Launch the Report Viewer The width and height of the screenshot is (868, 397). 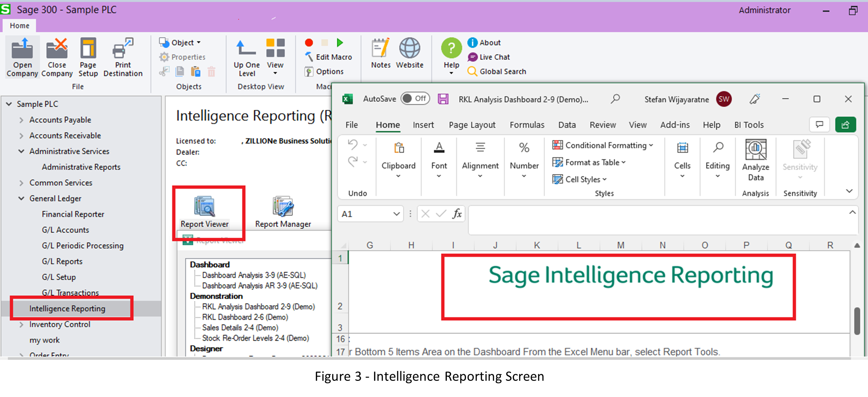(x=204, y=212)
